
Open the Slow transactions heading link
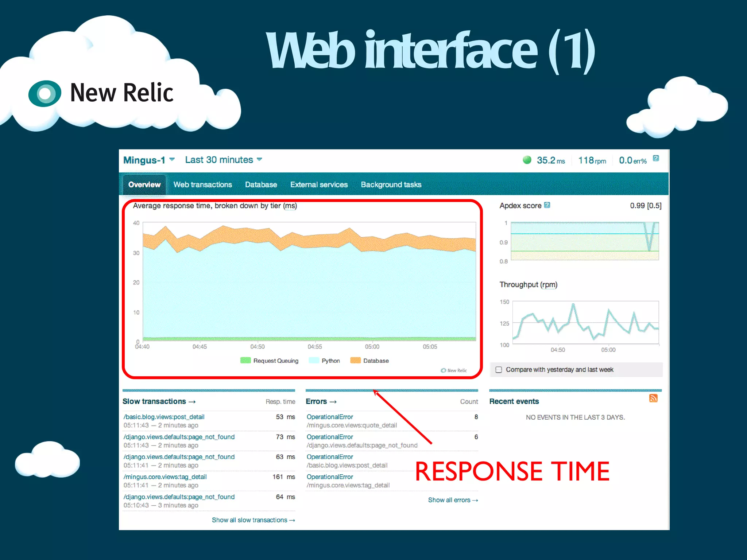pos(159,401)
